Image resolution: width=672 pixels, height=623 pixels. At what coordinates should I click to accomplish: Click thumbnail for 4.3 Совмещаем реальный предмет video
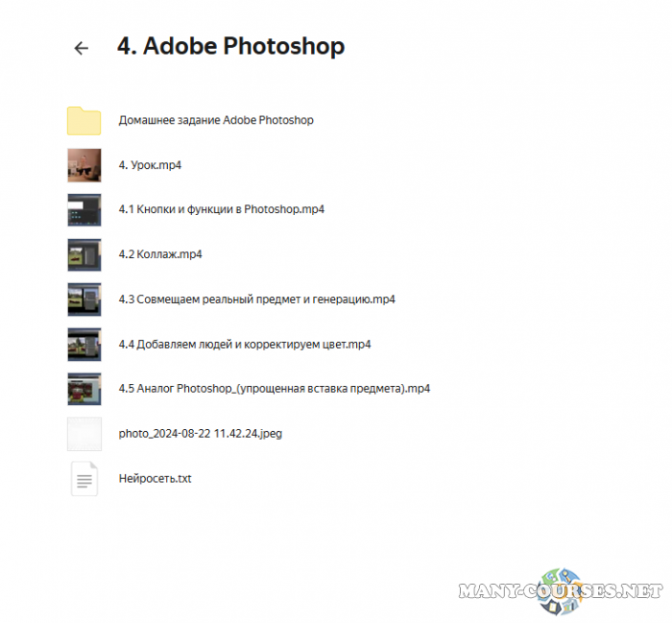pyautogui.click(x=84, y=300)
